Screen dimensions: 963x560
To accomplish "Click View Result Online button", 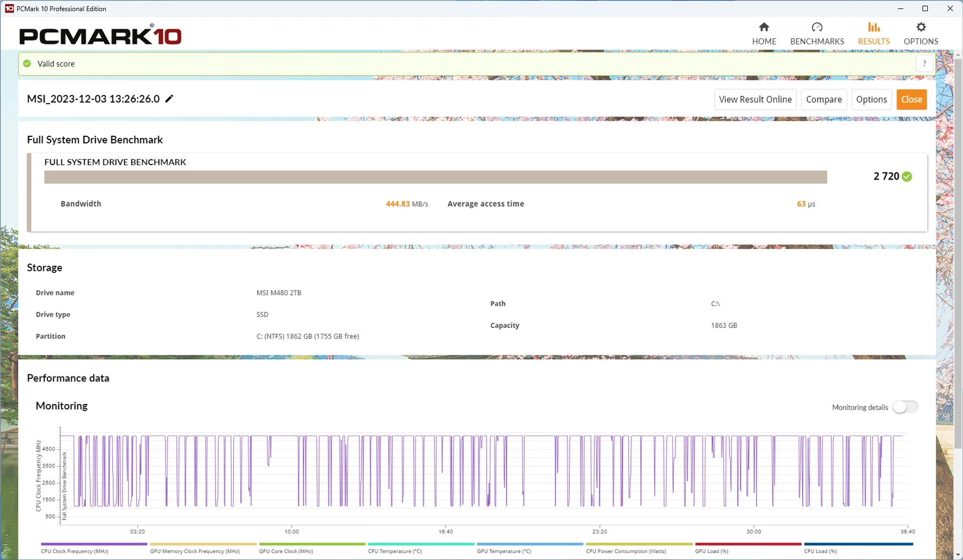I will [755, 99].
